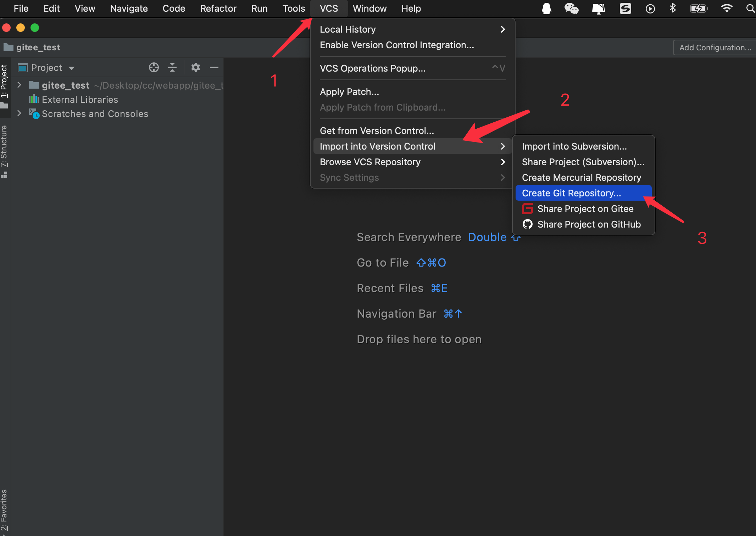The image size is (756, 536).
Task: Toggle the 1: Project tool window tab
Action: 4,82
